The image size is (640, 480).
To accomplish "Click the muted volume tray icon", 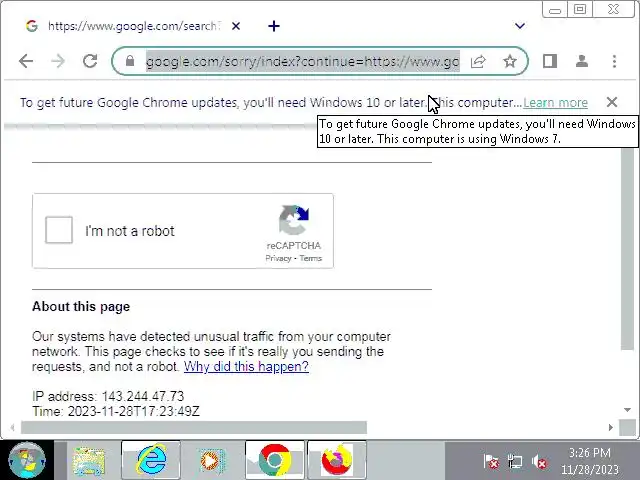I will click(x=539, y=462).
